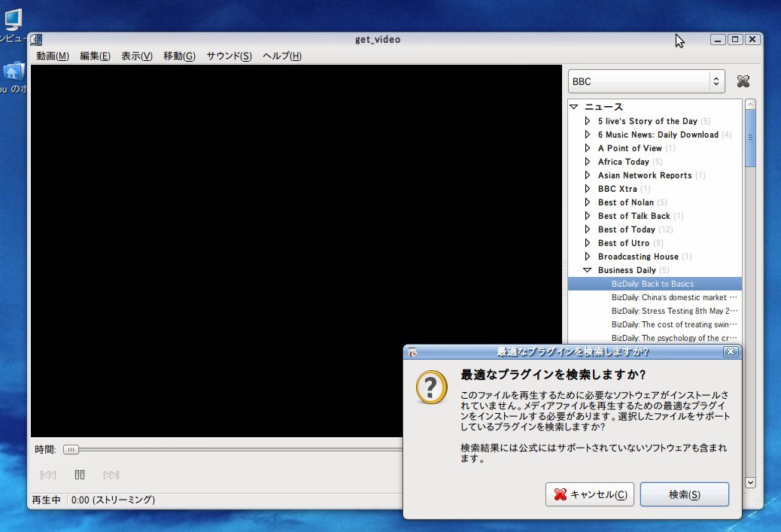
Task: Expand Asian Network Reports
Action: [x=588, y=175]
